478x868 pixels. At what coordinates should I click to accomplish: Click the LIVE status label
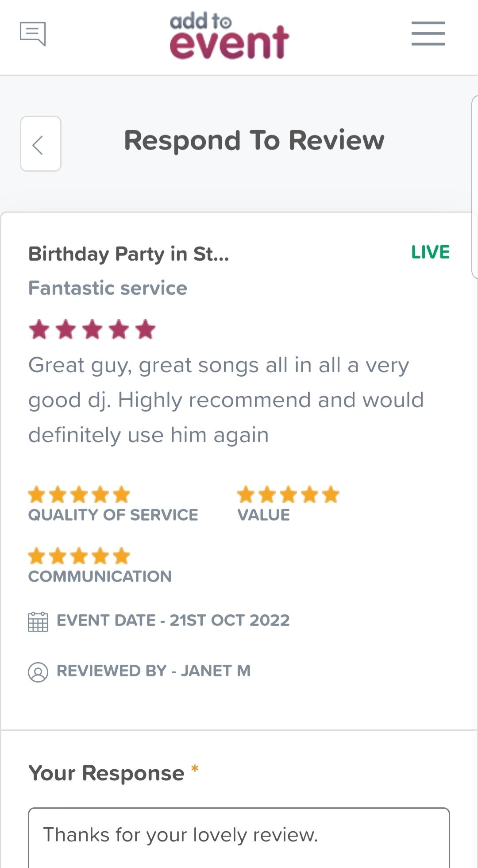tap(430, 252)
